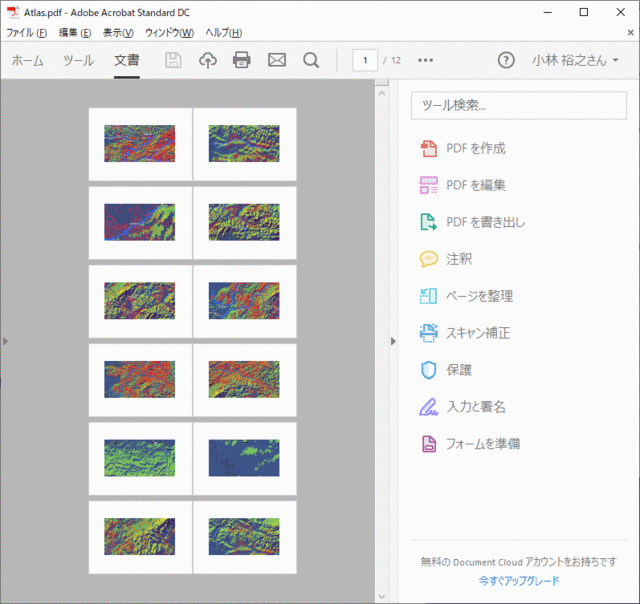Select the bottom row right page thumbnail

245,537
